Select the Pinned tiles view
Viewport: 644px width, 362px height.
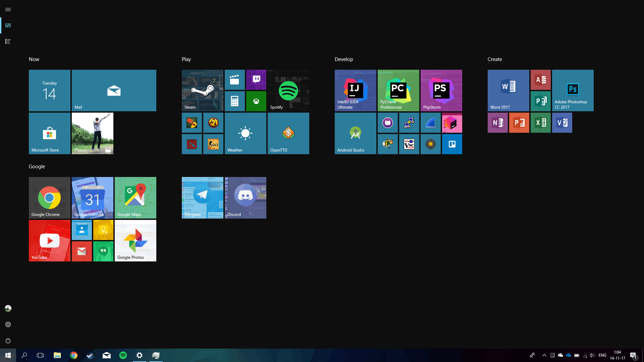pyautogui.click(x=8, y=25)
